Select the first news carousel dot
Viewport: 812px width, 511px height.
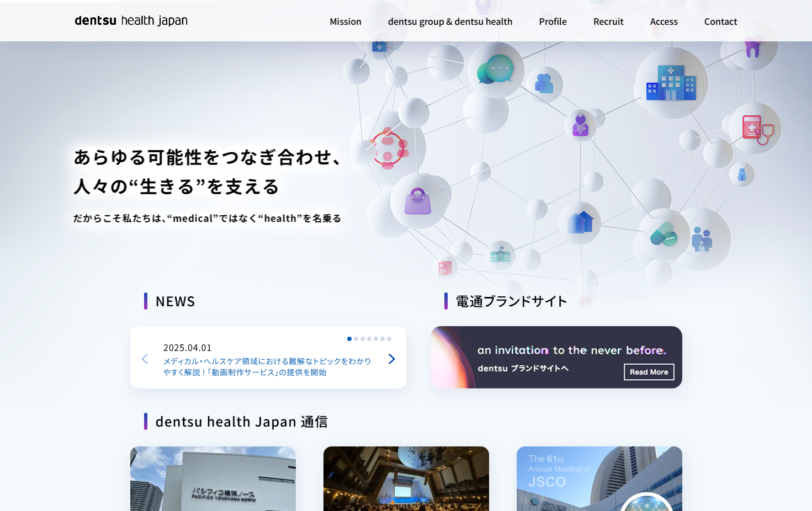click(x=349, y=339)
